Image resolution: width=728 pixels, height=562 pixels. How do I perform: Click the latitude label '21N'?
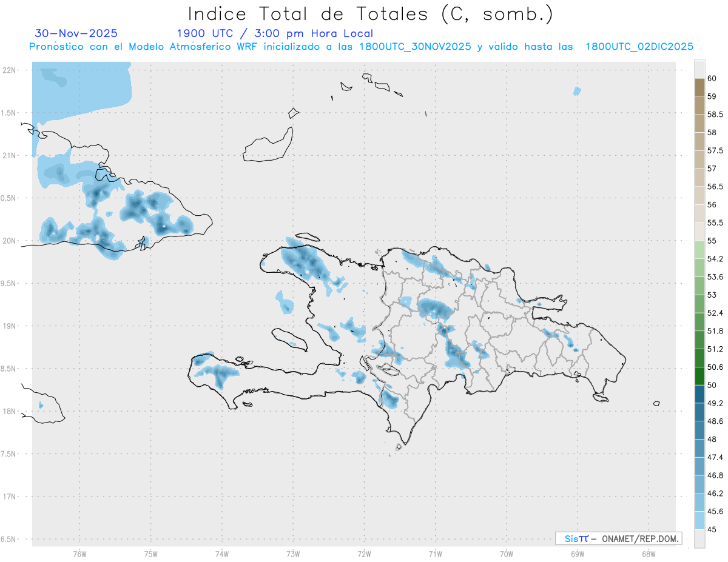coord(9,155)
